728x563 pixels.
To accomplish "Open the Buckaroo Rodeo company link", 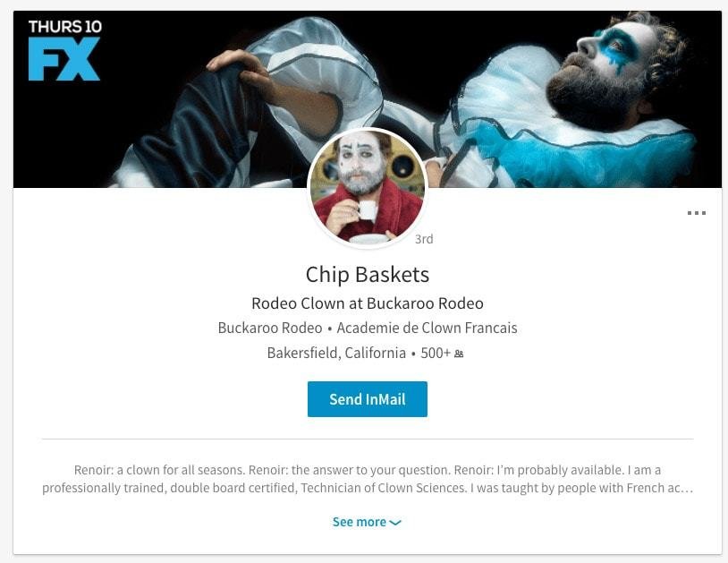I will [270, 328].
